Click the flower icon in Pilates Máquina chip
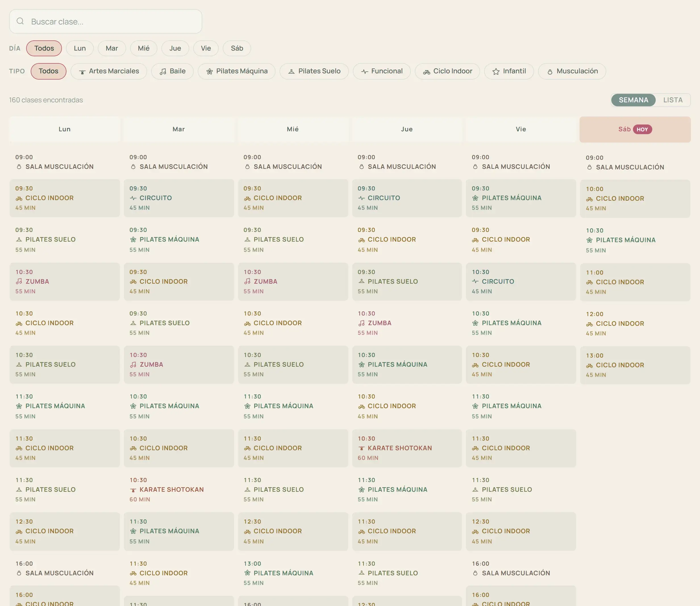 point(210,72)
